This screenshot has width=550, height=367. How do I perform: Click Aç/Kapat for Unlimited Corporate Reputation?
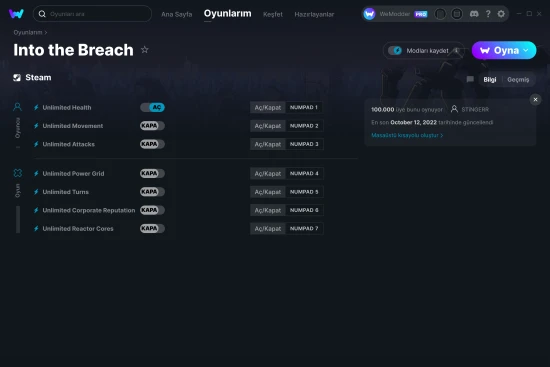(268, 210)
